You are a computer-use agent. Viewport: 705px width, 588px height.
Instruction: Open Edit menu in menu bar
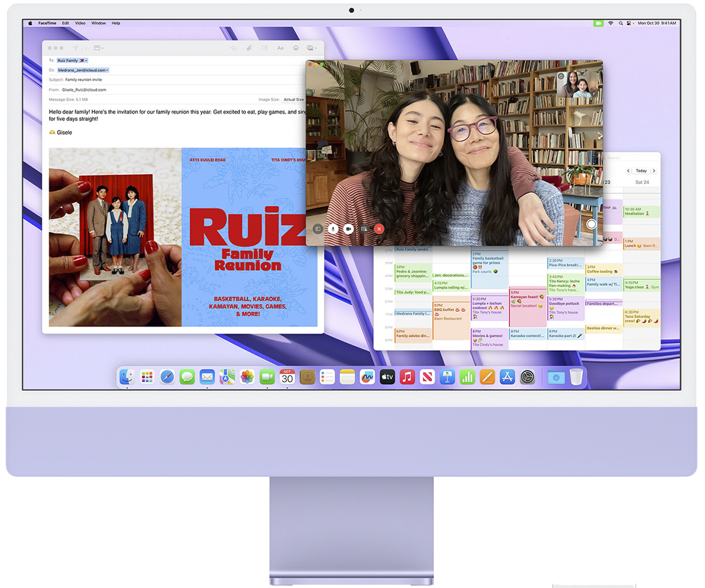click(66, 23)
